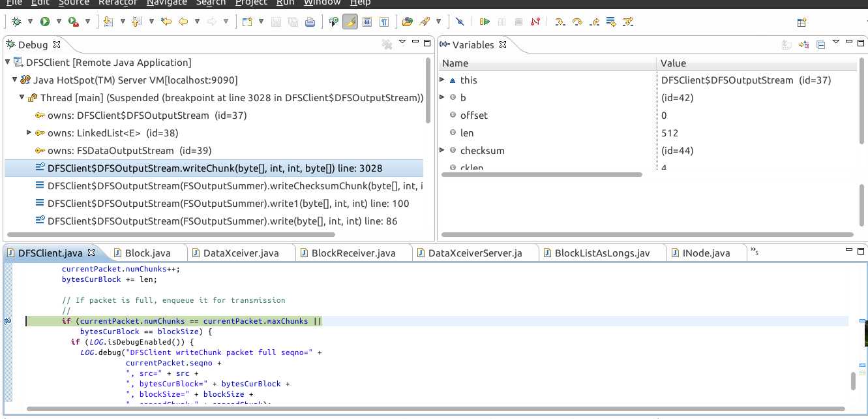Viewport: 868px width, 419px height.
Task: Switch to DataXceiver.java editor tab
Action: [241, 253]
